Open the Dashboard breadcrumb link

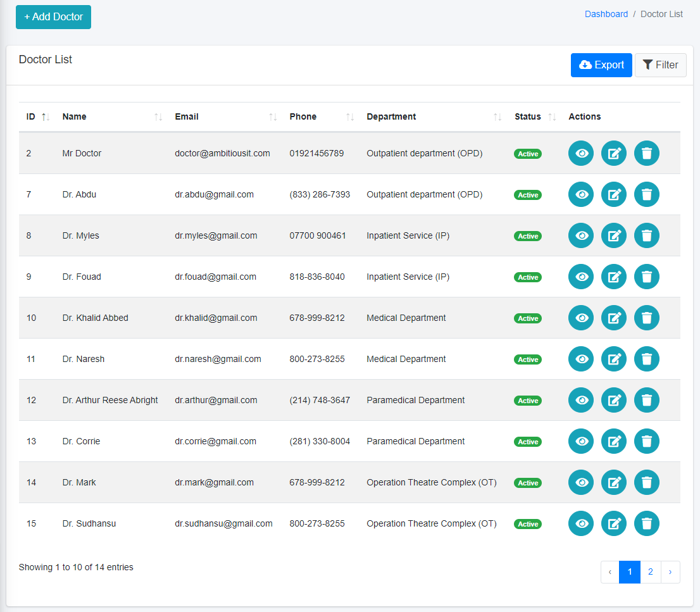point(606,14)
